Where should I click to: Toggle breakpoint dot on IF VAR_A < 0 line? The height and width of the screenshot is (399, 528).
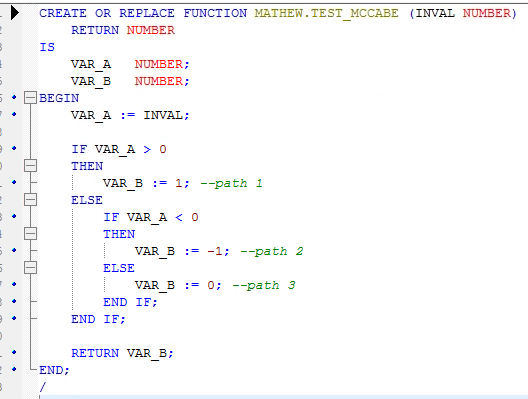coord(14,216)
